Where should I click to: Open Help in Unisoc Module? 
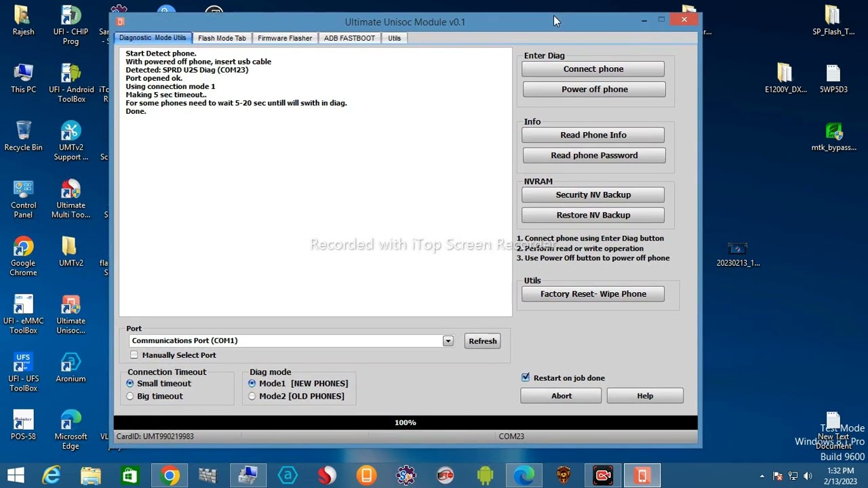coord(645,396)
